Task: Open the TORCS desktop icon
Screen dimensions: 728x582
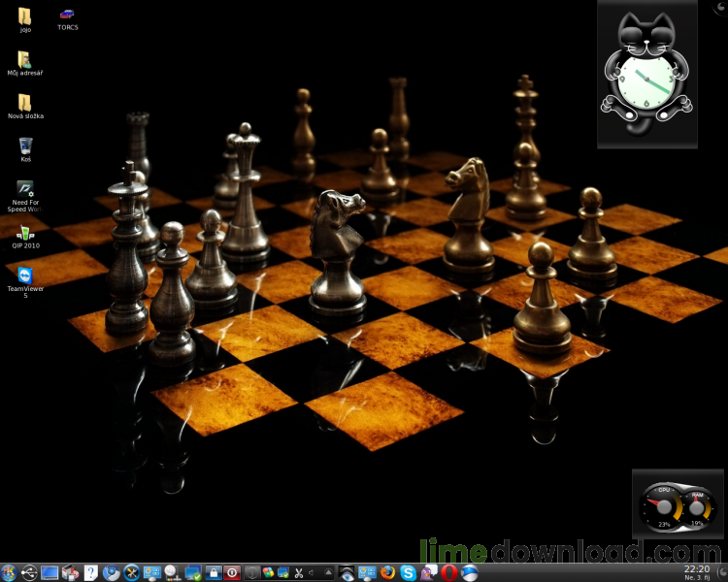Action: click(67, 16)
